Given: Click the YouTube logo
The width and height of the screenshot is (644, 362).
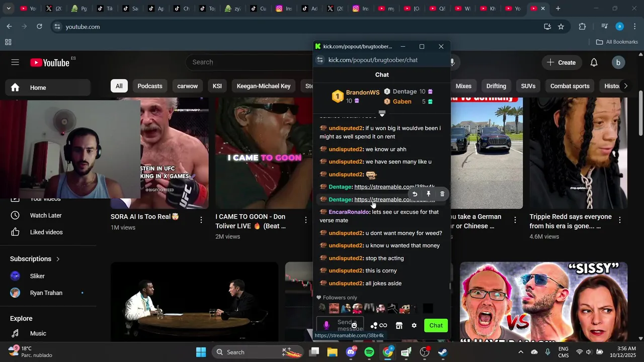Looking at the screenshot, I should pos(50,62).
